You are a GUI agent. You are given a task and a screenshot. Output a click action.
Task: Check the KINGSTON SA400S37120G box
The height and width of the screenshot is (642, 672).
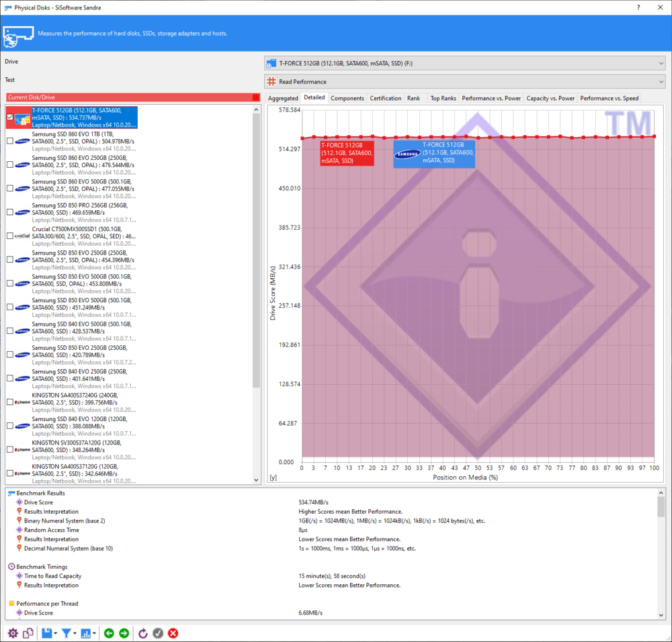coord(10,473)
